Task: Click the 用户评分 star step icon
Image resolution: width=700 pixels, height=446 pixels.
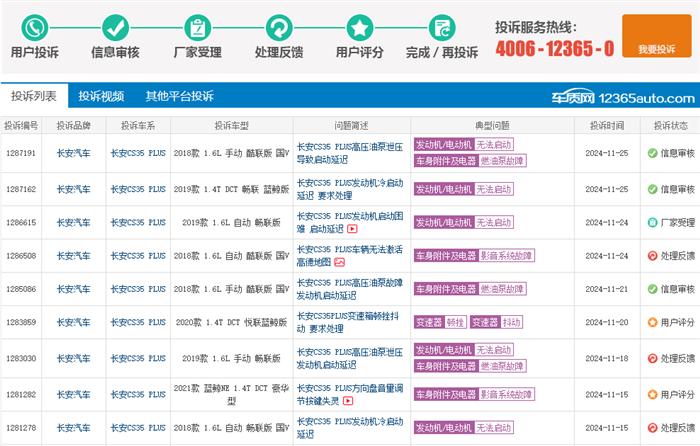Action: [360, 28]
